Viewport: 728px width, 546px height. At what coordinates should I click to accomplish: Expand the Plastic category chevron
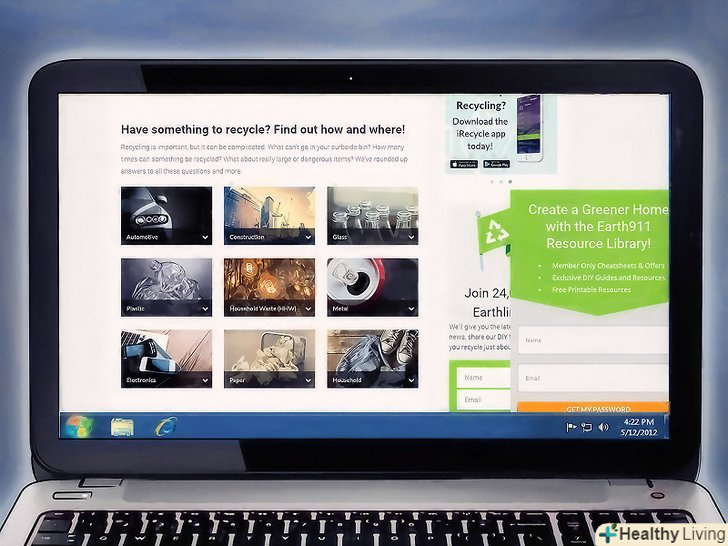[x=205, y=309]
